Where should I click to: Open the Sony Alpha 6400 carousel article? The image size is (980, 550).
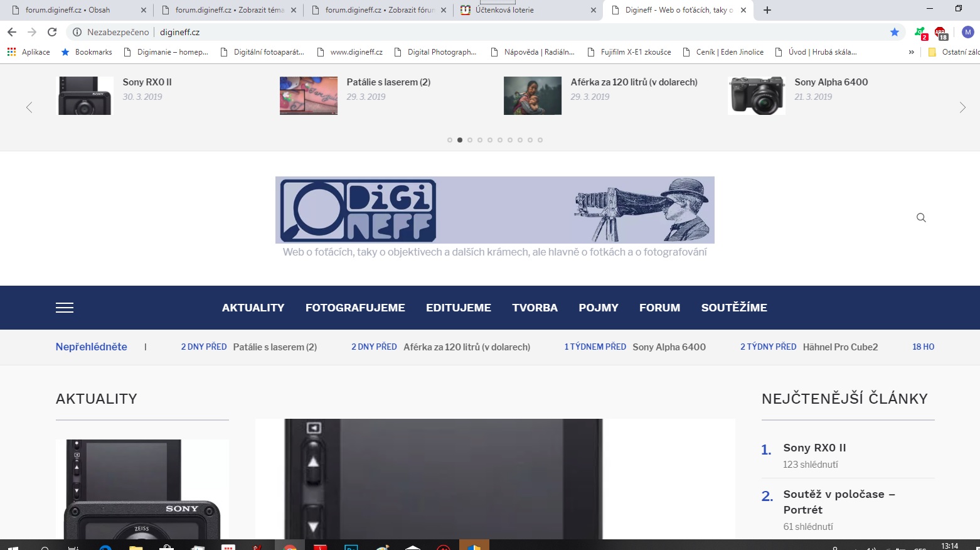pyautogui.click(x=831, y=82)
